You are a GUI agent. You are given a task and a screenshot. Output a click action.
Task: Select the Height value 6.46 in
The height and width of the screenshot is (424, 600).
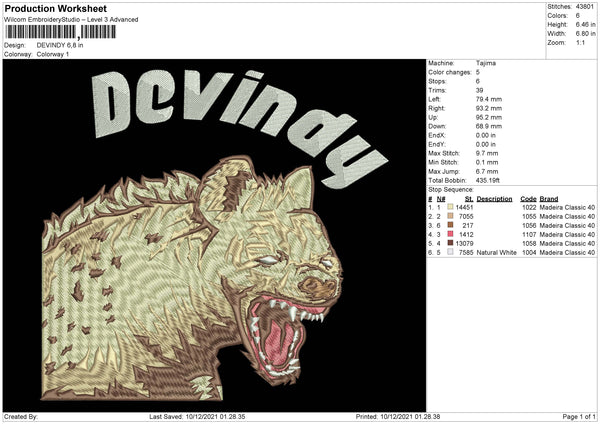[x=585, y=24]
